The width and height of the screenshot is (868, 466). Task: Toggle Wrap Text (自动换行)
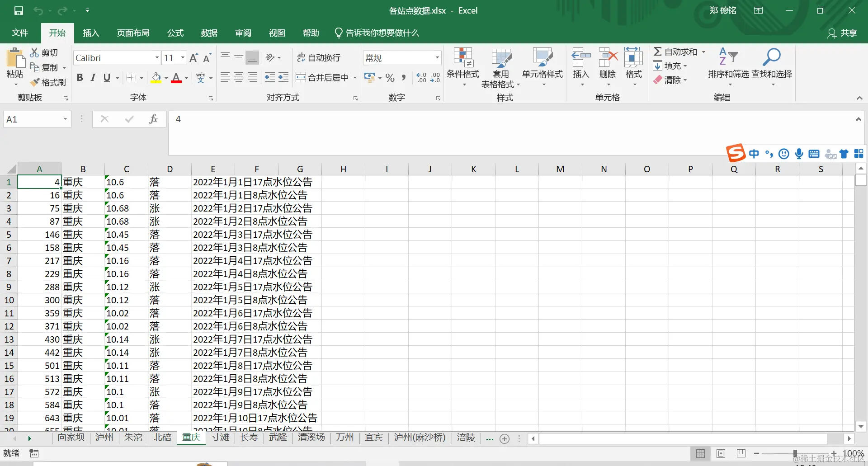319,57
